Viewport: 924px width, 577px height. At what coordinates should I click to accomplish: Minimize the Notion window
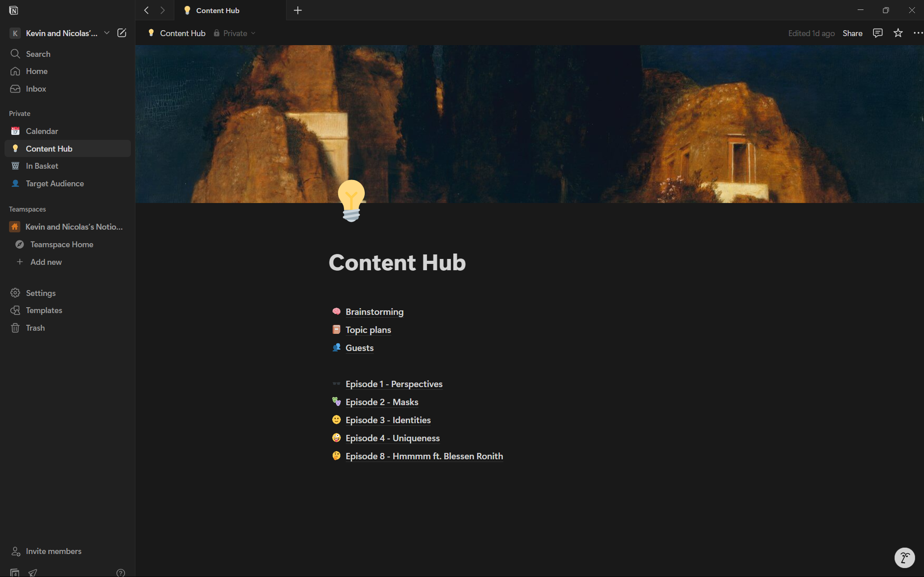(860, 10)
